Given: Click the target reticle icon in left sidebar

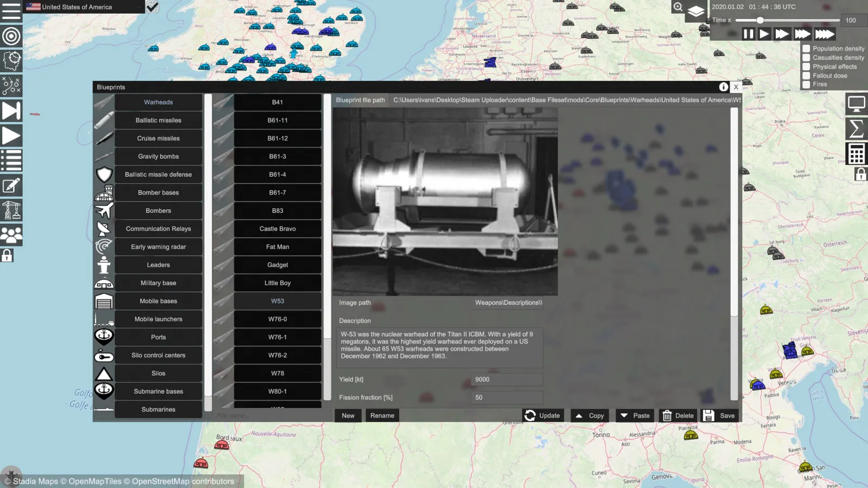Looking at the screenshot, I should pyautogui.click(x=11, y=36).
